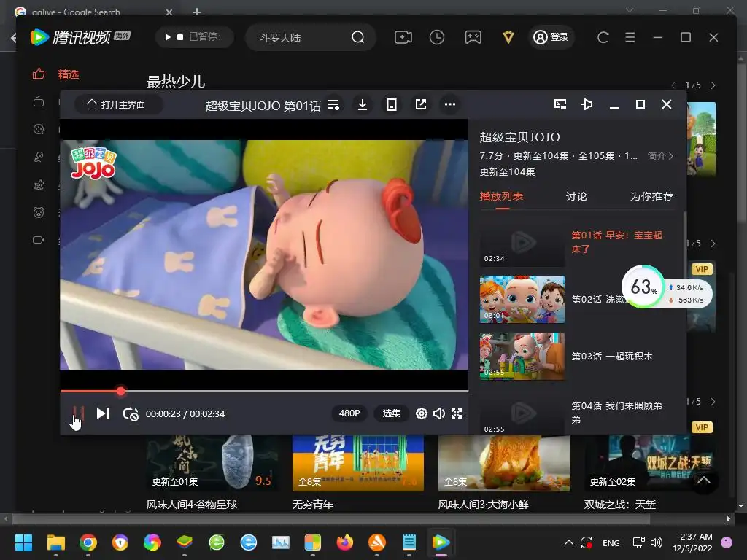Go to previous page of 最热少儿

point(673,85)
